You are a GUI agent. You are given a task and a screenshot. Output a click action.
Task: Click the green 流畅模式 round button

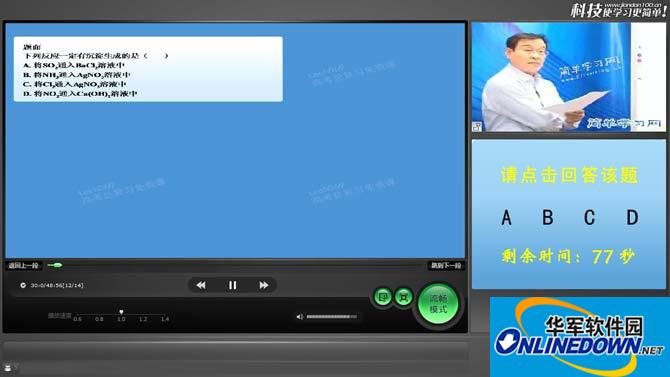(438, 304)
